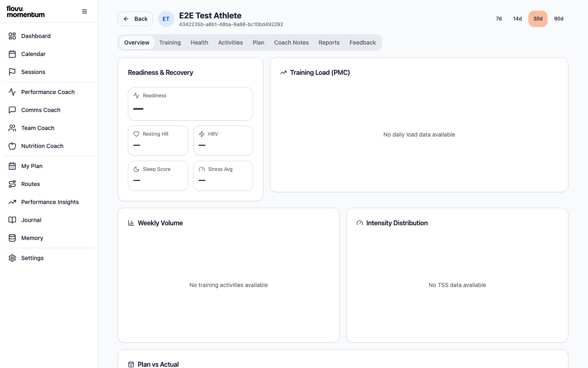Switch to the Feedback tab
588x368 pixels.
(x=363, y=43)
